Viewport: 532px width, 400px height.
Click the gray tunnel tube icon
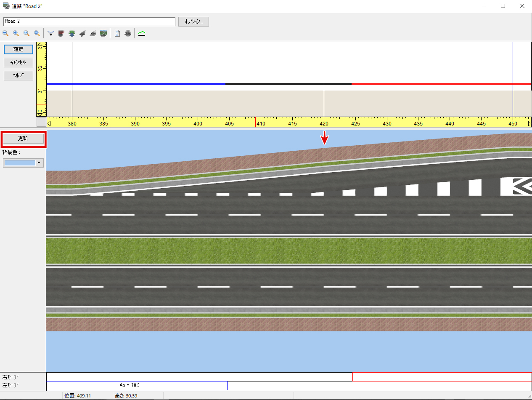[93, 33]
